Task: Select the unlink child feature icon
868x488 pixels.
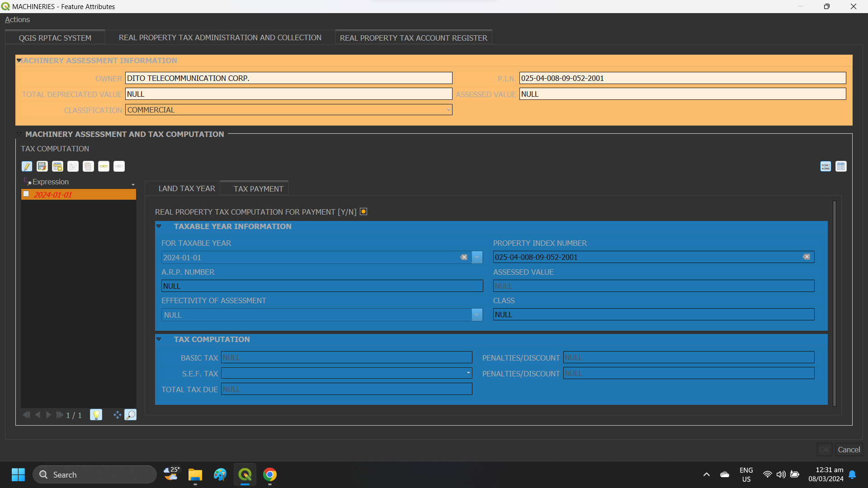Action: [x=119, y=166]
